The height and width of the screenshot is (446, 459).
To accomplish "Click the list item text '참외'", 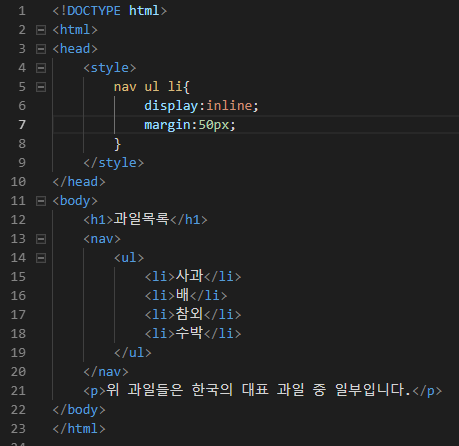I will (x=189, y=314).
